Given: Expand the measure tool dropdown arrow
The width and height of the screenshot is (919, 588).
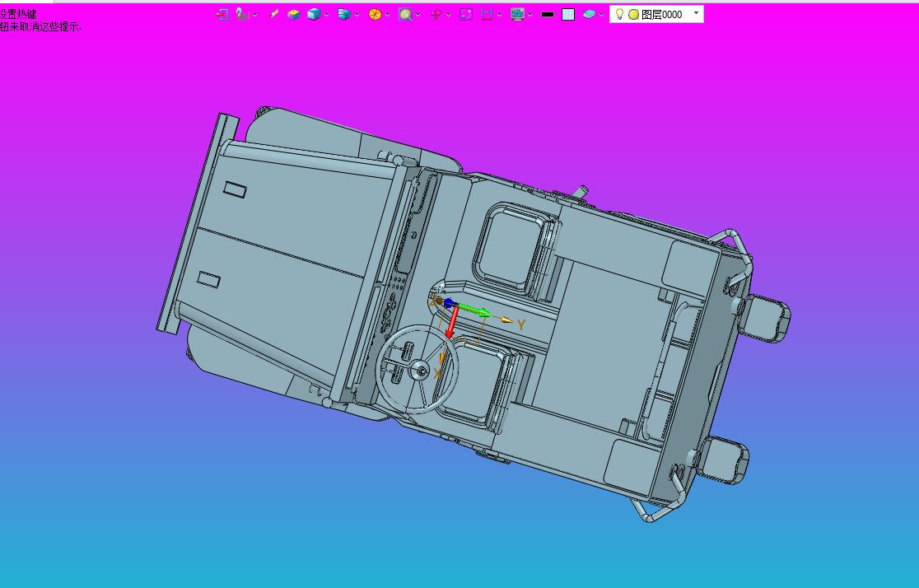Looking at the screenshot, I should pos(499,16).
